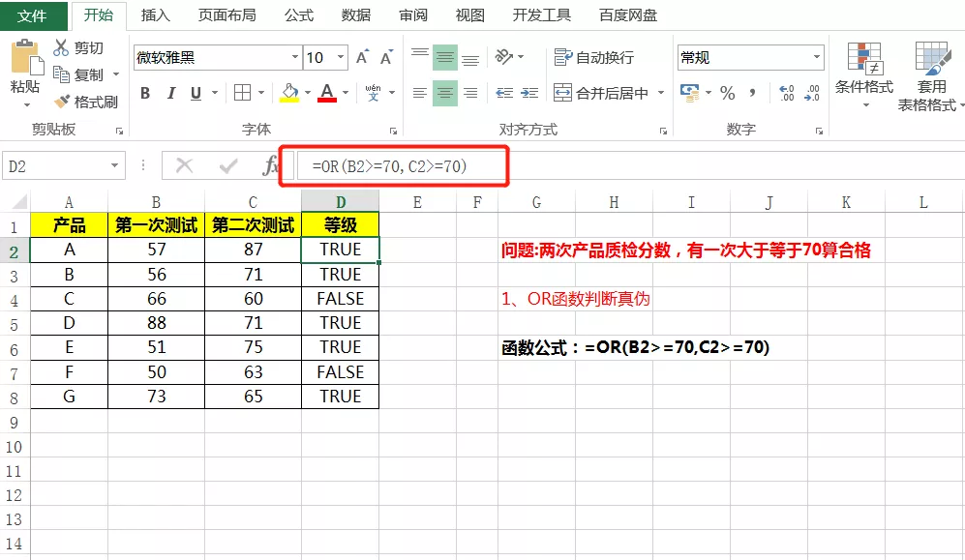Confirm formula entry with the checkmark icon

point(228,165)
